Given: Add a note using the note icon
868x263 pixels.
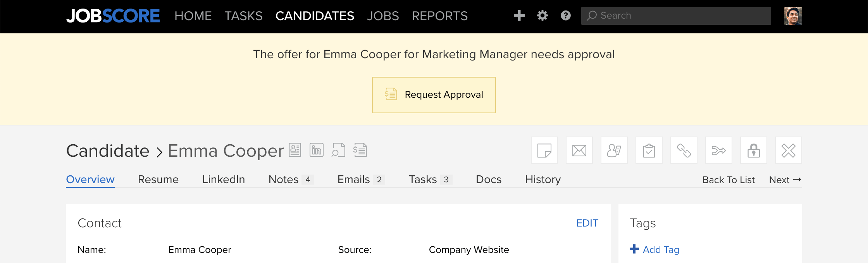Looking at the screenshot, I should click(x=544, y=150).
